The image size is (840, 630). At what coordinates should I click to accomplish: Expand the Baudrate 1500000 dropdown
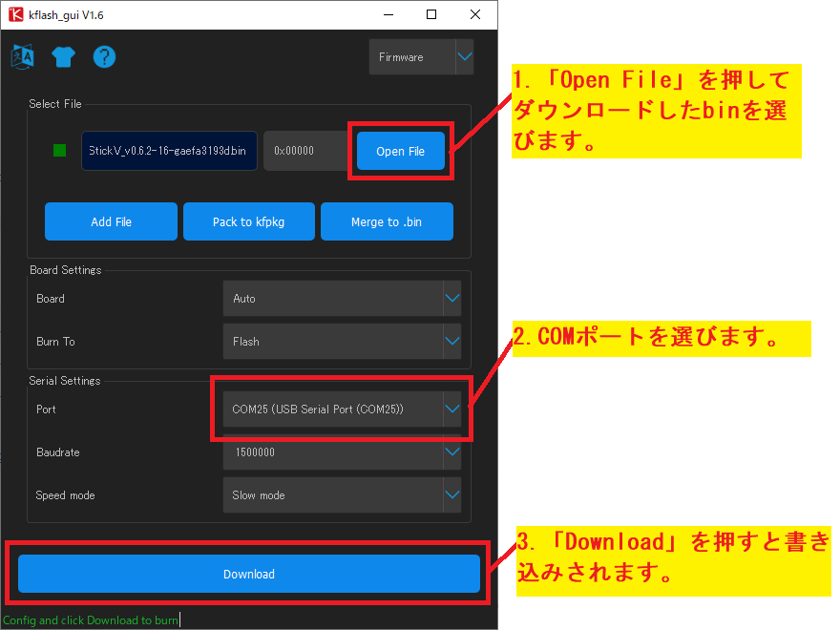click(341, 452)
